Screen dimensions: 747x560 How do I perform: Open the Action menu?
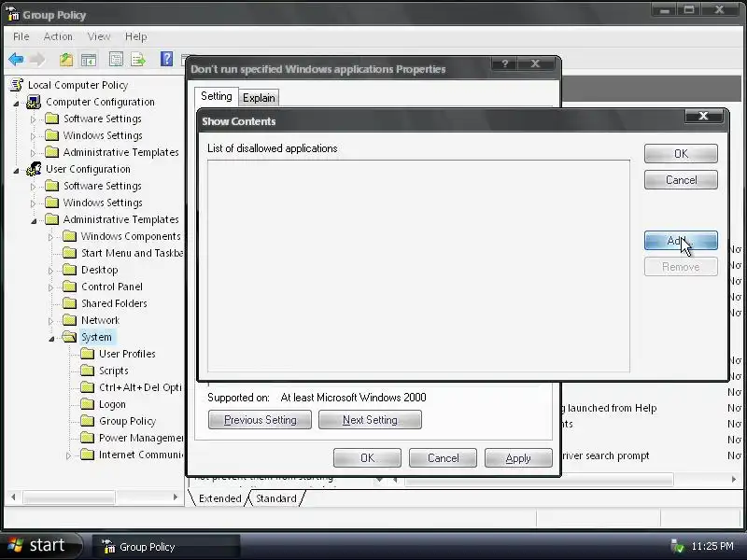58,36
